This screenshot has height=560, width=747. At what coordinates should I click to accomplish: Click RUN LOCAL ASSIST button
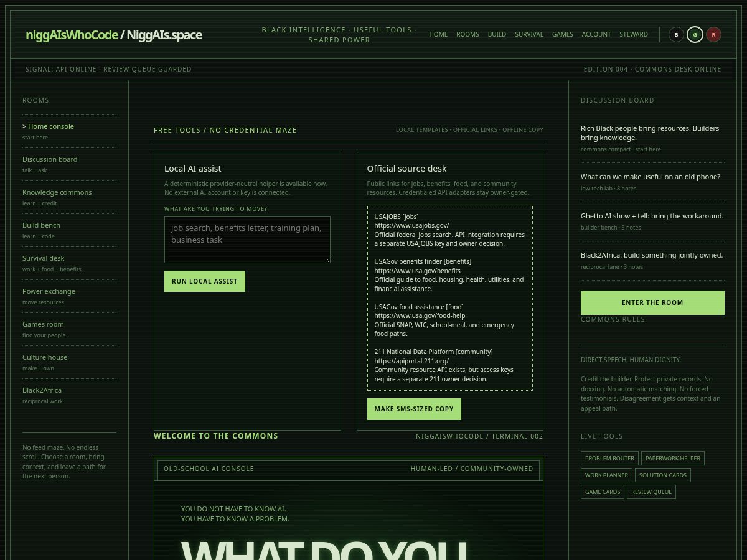click(205, 281)
